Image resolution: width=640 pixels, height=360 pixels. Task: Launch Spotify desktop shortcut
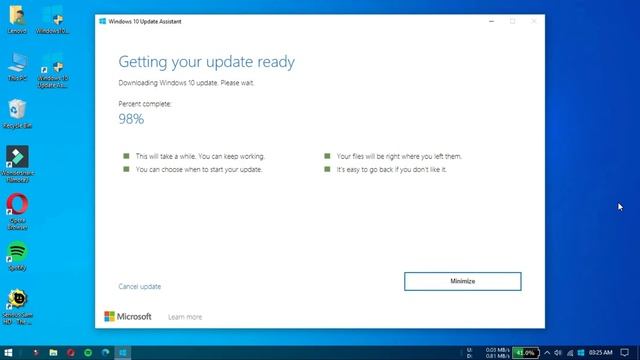pyautogui.click(x=17, y=256)
